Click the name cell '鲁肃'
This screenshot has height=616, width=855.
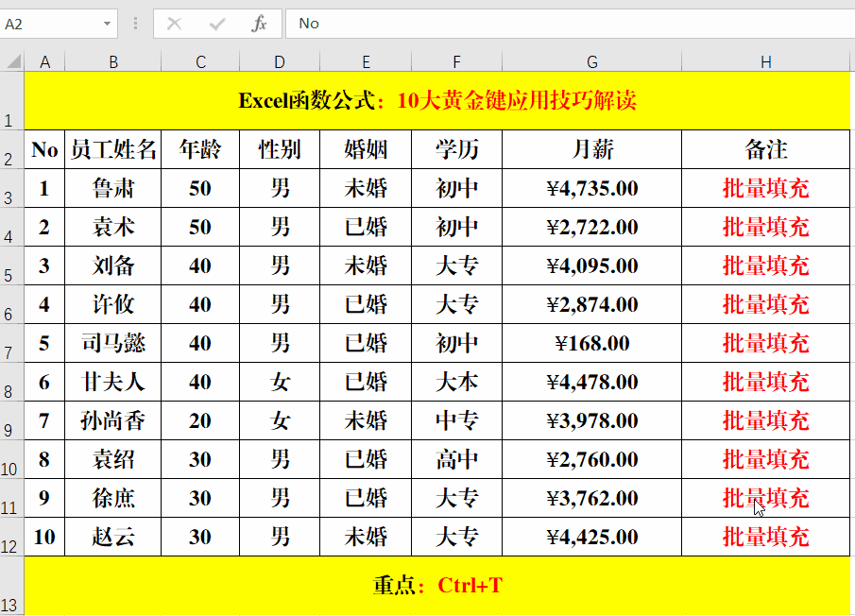pyautogui.click(x=112, y=188)
